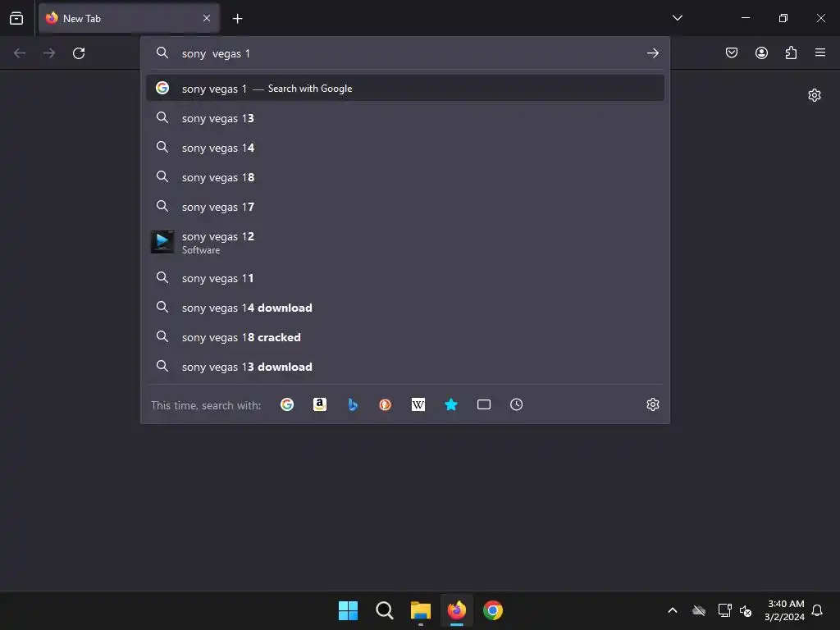Open the Windows Start menu
The height and width of the screenshot is (630, 840).
coord(348,610)
